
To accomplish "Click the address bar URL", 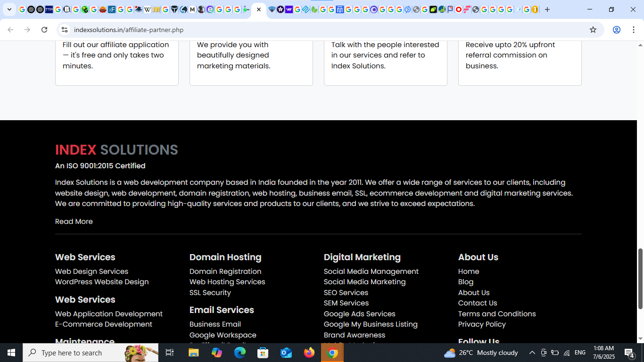I will coord(129,30).
